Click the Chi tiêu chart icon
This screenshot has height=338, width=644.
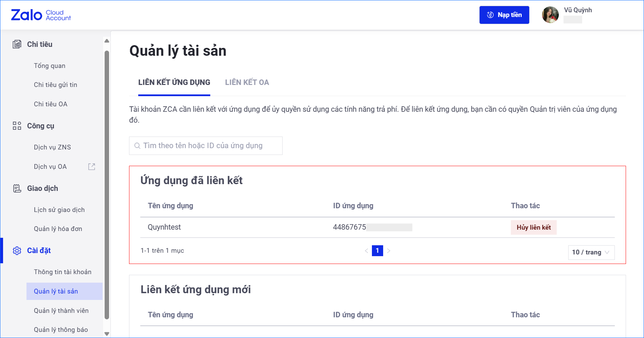click(17, 44)
